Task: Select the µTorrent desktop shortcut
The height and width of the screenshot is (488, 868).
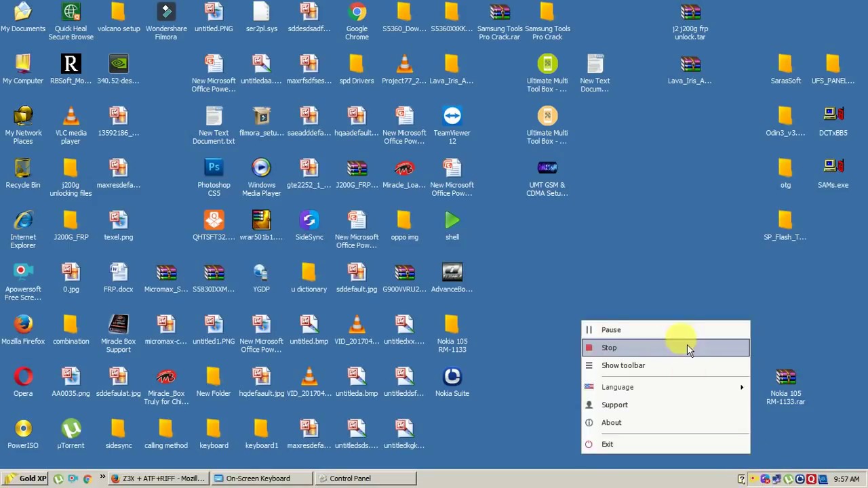Action: [x=71, y=435]
